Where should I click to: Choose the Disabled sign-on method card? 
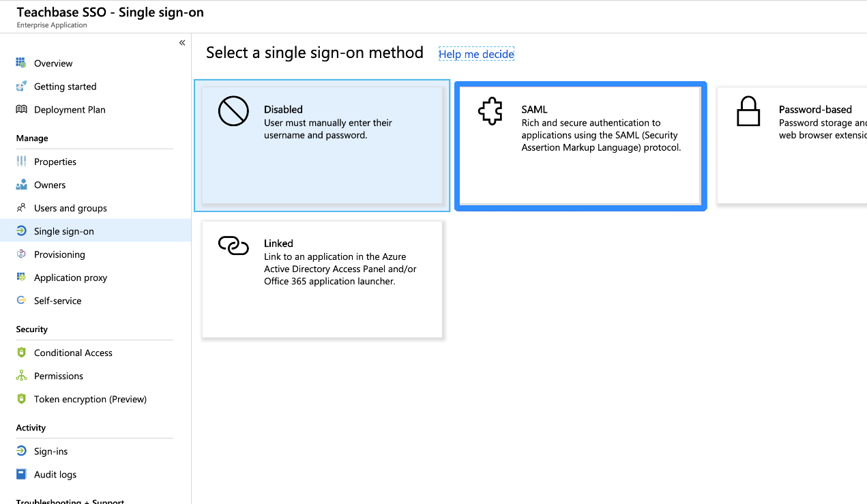322,145
